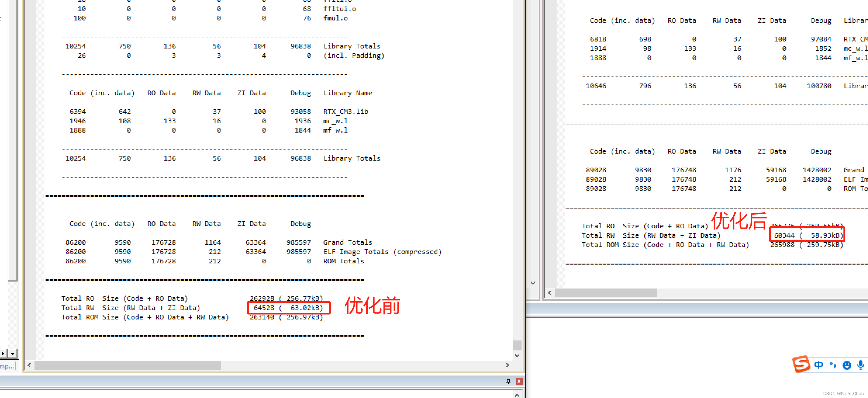Image resolution: width=868 pixels, height=398 pixels.
Task: Click far-left panel scroll down arrow
Action: [x=13, y=354]
